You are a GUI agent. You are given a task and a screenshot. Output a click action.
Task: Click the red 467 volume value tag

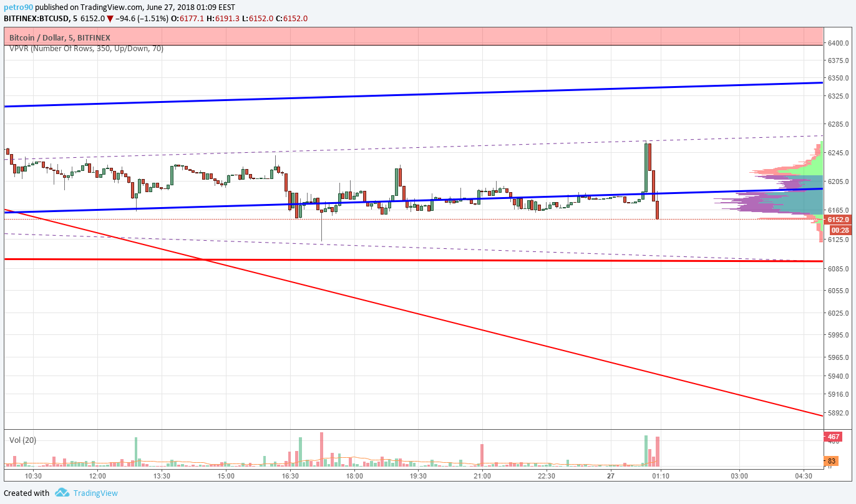pos(832,437)
